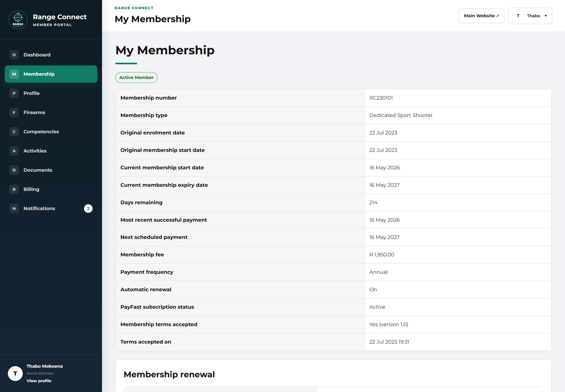Click the Current membership start date label
The height and width of the screenshot is (392, 565).
[x=162, y=168]
